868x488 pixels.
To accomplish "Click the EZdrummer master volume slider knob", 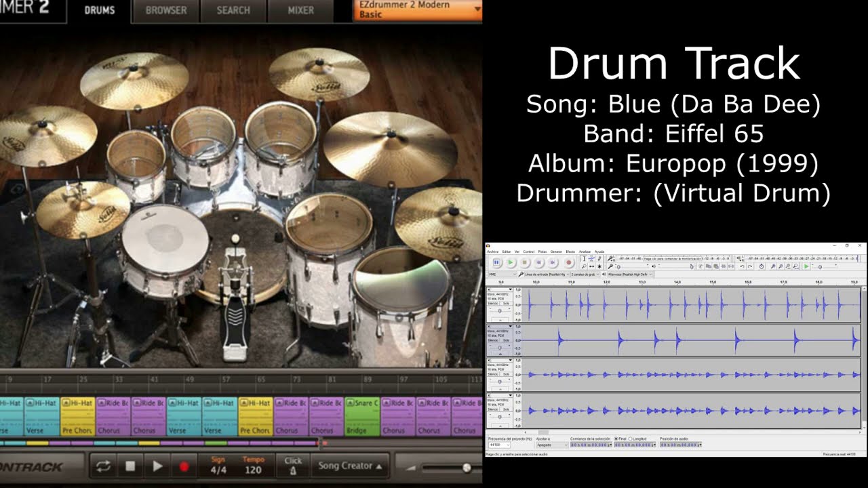I will click(x=467, y=468).
